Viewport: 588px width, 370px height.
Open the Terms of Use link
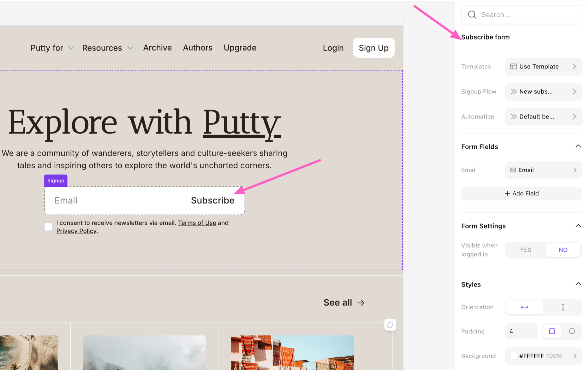click(x=197, y=223)
